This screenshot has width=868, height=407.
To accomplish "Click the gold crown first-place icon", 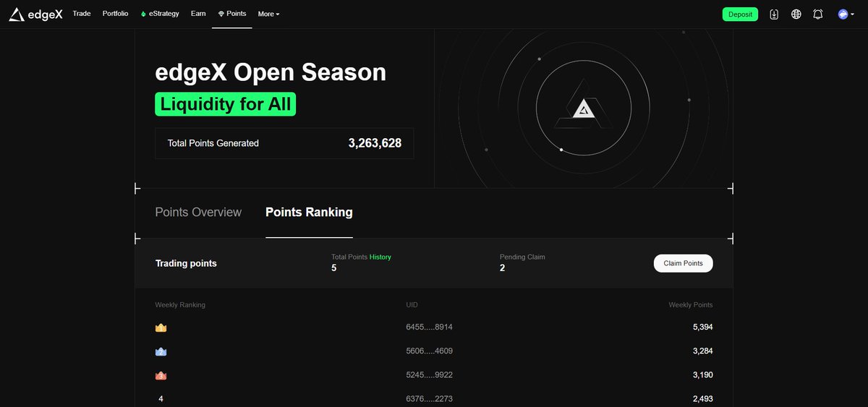I will 161,327.
